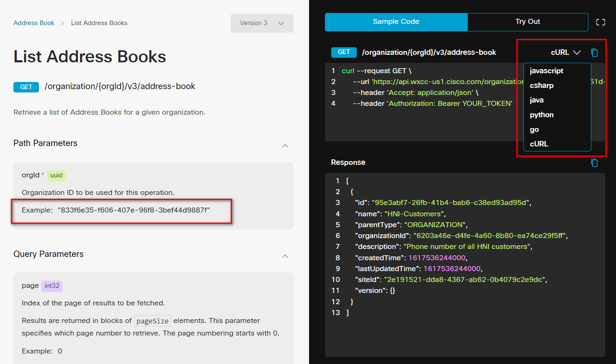Viewport: 616px width, 364px height.
Task: Click the "version": {} response line
Action: 375,290
